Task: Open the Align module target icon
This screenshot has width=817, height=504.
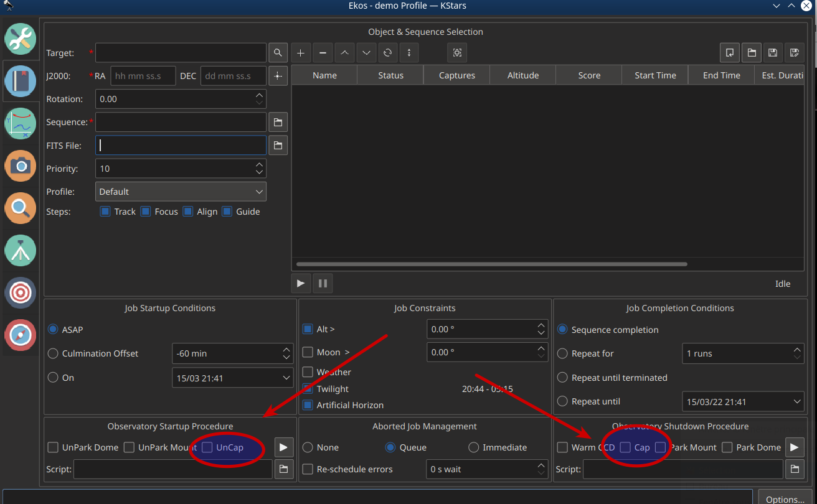Action: pos(21,292)
